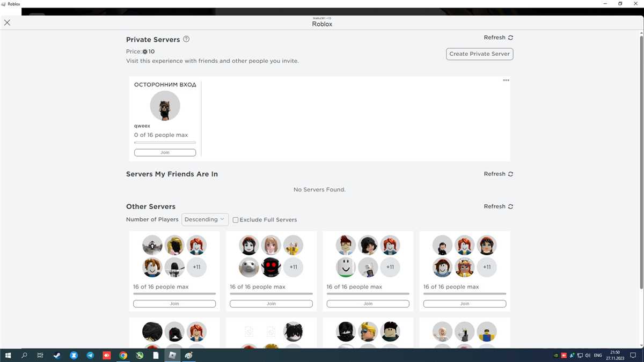
Task: Join the fourth server in the top row
Action: click(465, 304)
